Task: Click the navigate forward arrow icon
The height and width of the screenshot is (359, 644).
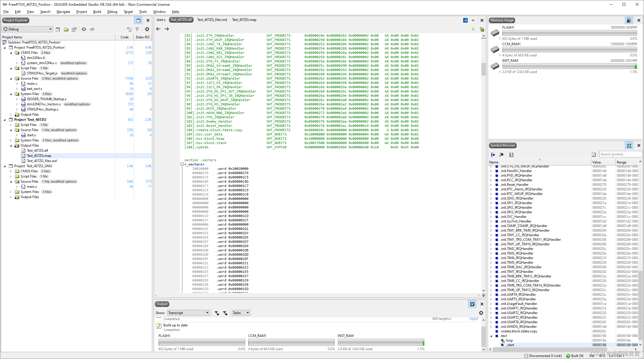Action: click(167, 28)
